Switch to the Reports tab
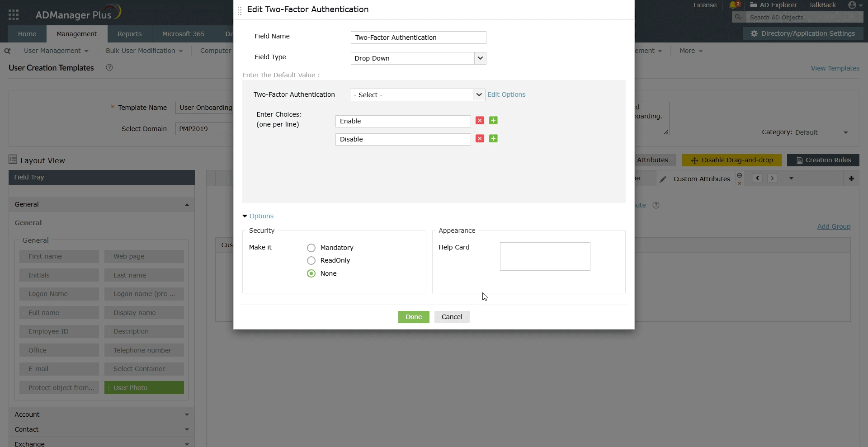 [129, 33]
